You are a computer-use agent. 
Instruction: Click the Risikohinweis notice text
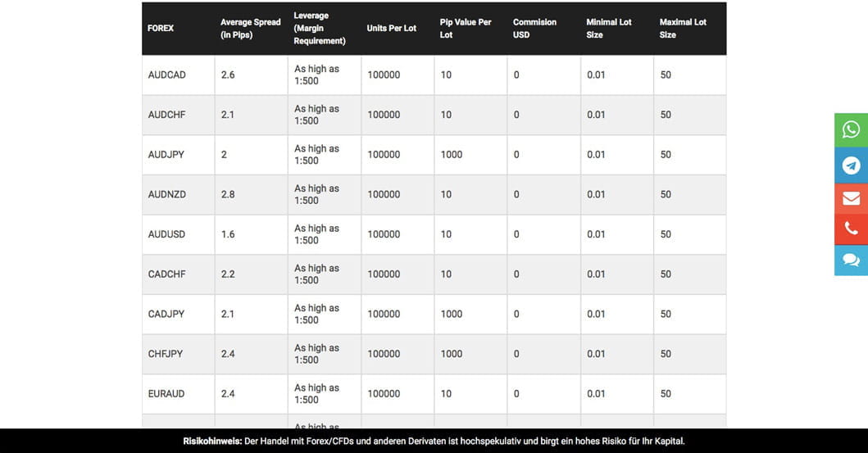coord(434,441)
